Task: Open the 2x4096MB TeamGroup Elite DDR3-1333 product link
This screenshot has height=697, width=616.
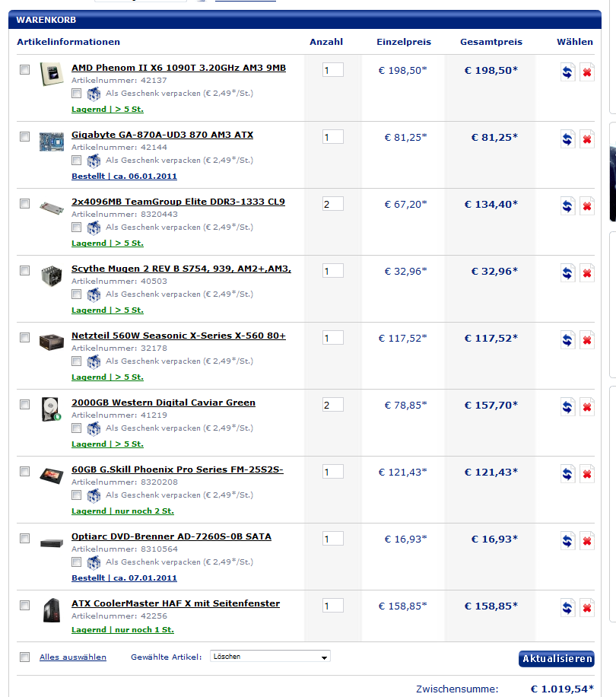Action: pos(178,202)
